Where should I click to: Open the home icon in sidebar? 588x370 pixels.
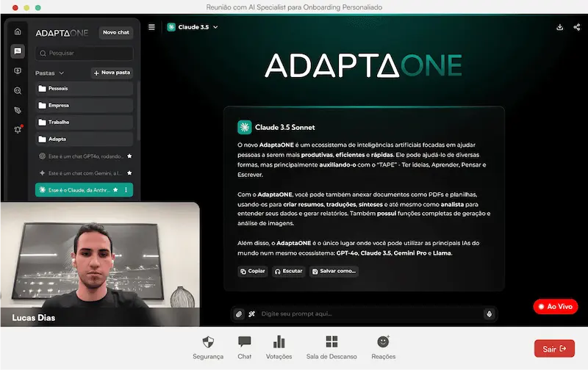pos(18,32)
